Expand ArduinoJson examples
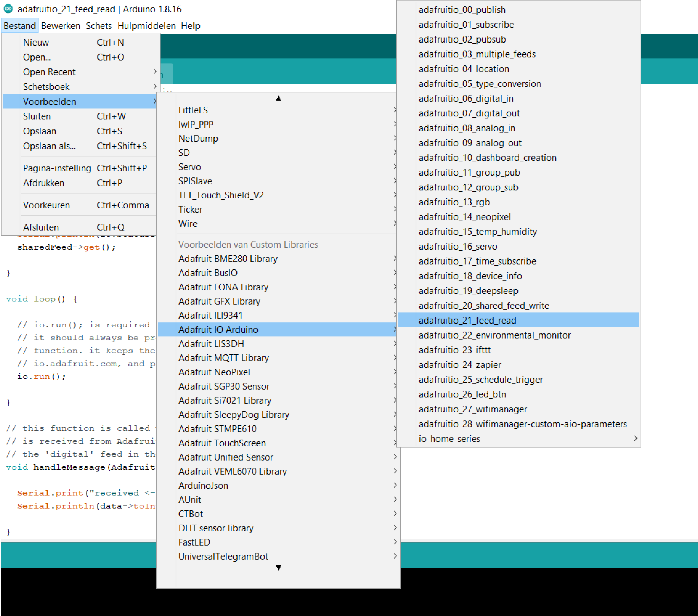Viewport: 698px width, 616px height. [278, 486]
